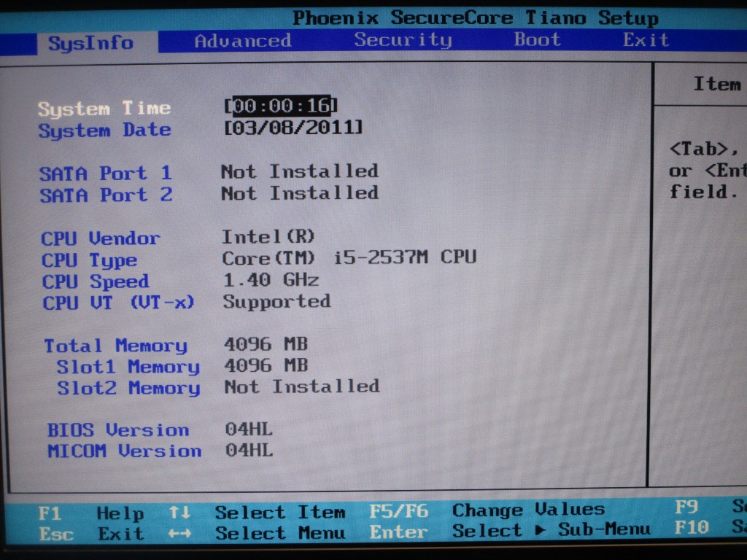Select the Exit tab
This screenshot has width=747, height=560.
646,39
